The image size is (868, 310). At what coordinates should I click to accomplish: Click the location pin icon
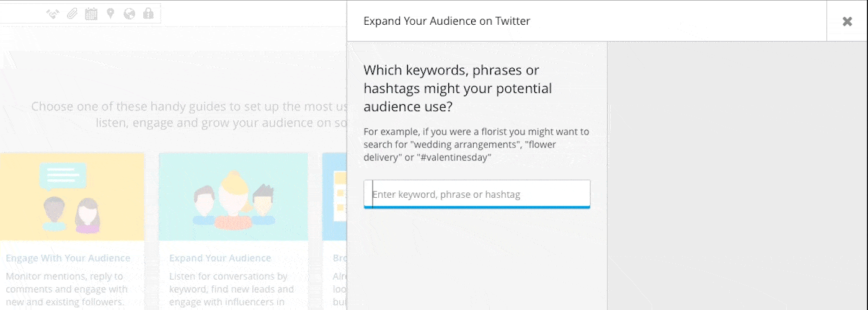point(110,13)
